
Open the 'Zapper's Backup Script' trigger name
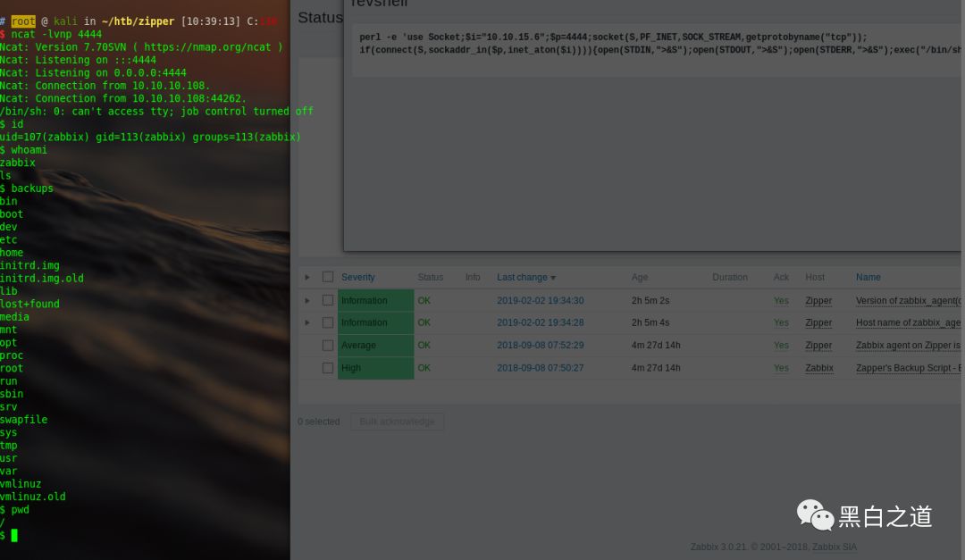tap(908, 368)
